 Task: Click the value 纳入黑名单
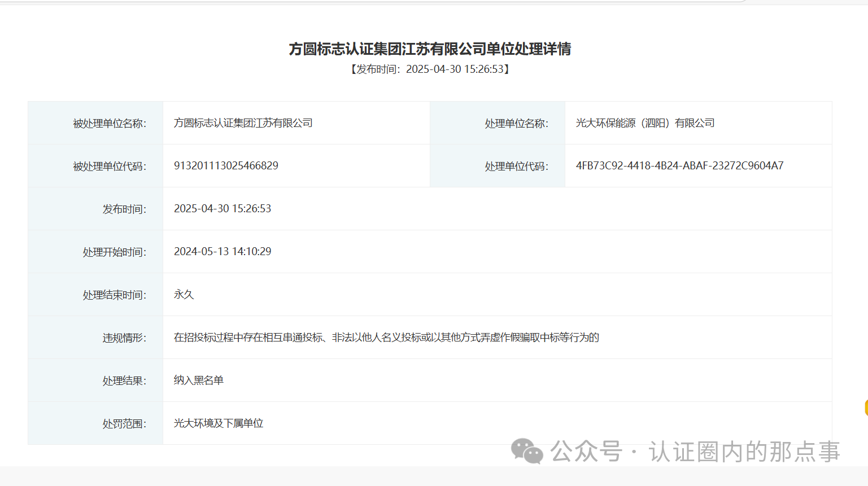(198, 380)
